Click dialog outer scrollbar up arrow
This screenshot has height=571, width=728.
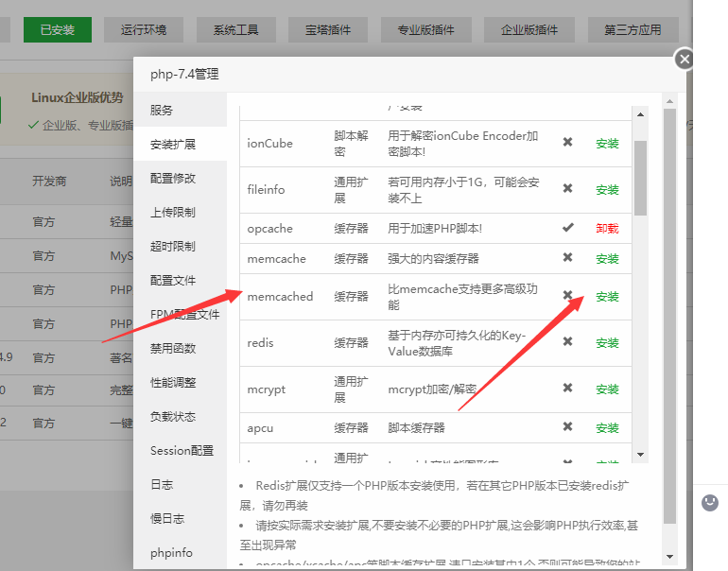click(669, 101)
